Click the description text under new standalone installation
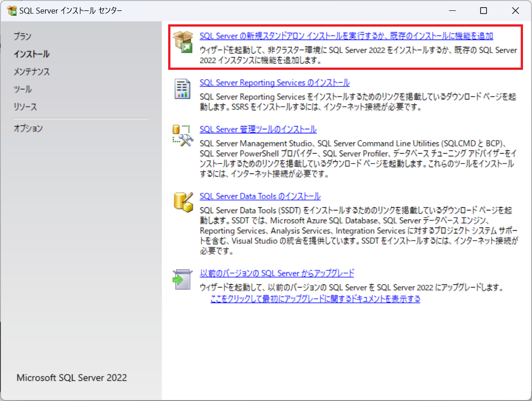This screenshot has width=532, height=401. click(358, 55)
